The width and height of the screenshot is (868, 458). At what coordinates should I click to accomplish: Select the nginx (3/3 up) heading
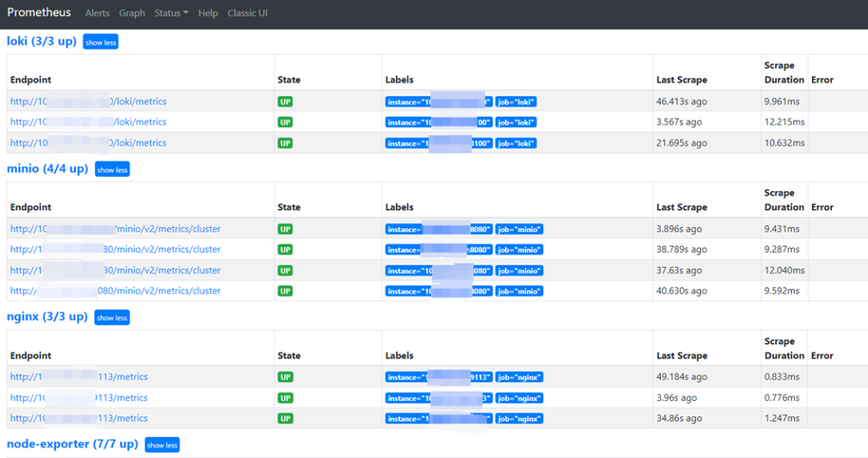[x=47, y=317]
